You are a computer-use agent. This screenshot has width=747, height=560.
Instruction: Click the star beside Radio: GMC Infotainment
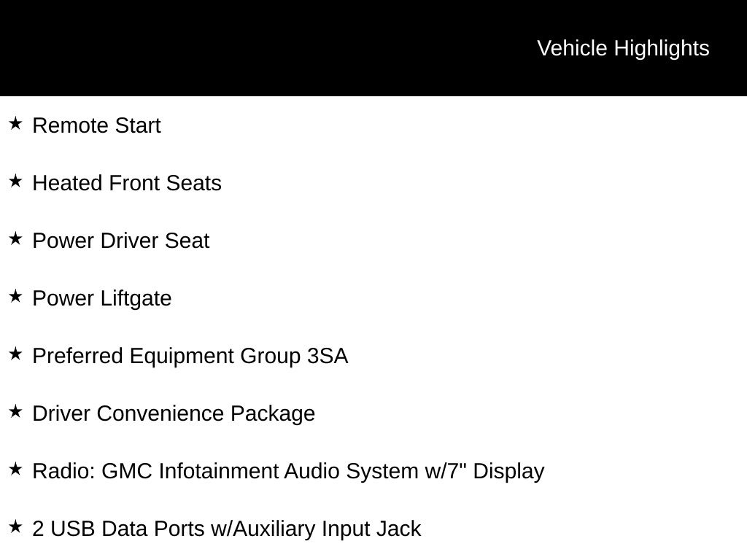16,470
